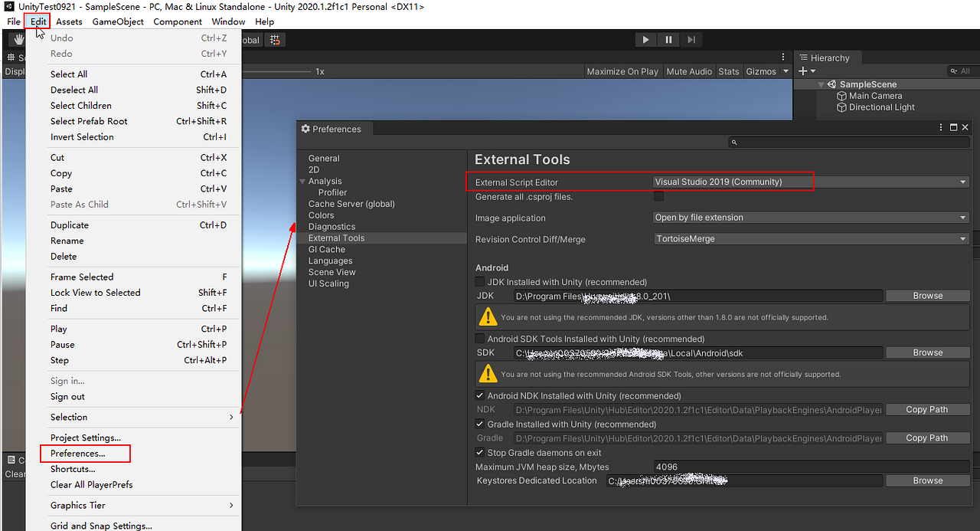Click Browse next to the JDK path
The width and height of the screenshot is (980, 531).
(927, 295)
